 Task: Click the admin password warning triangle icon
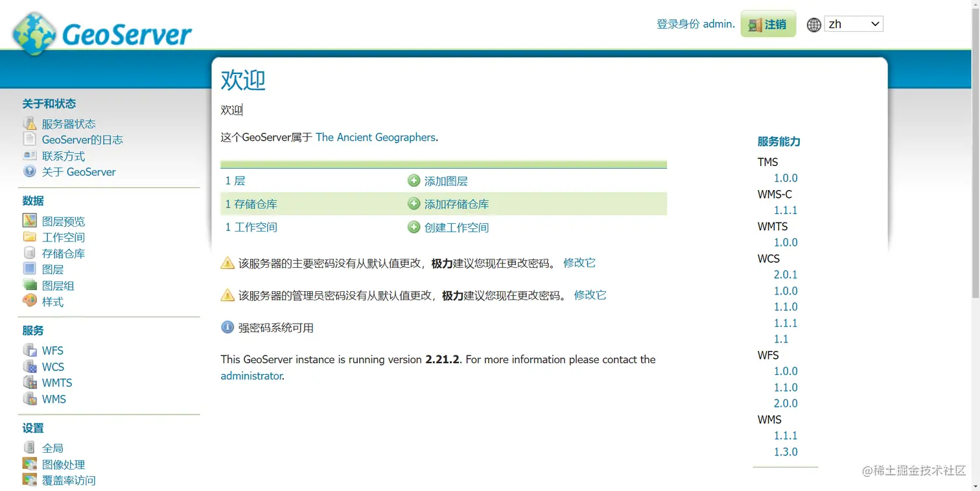point(227,295)
